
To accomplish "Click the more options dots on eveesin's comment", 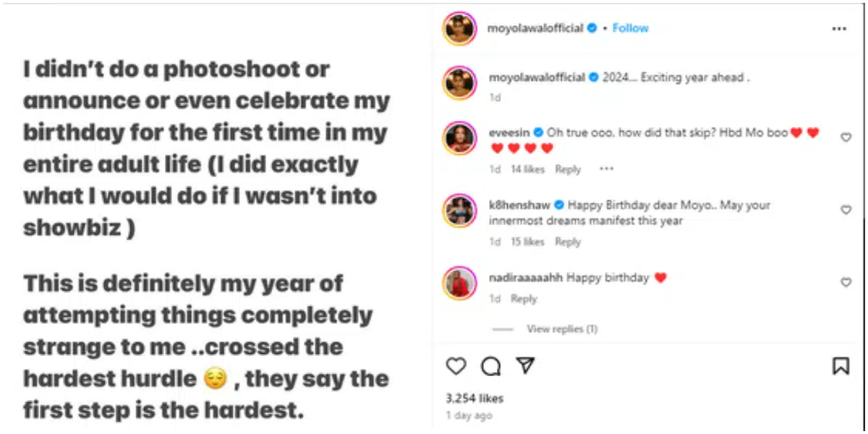I will (x=606, y=169).
